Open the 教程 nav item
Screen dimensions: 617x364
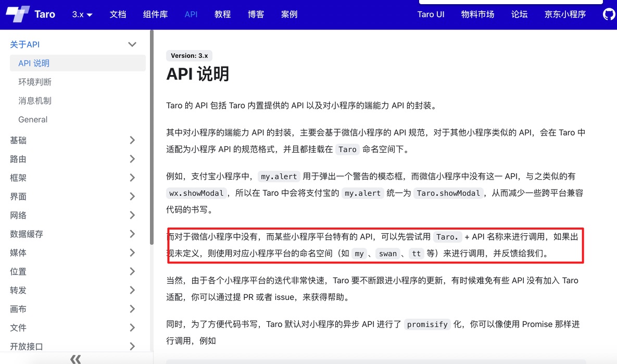pos(222,15)
